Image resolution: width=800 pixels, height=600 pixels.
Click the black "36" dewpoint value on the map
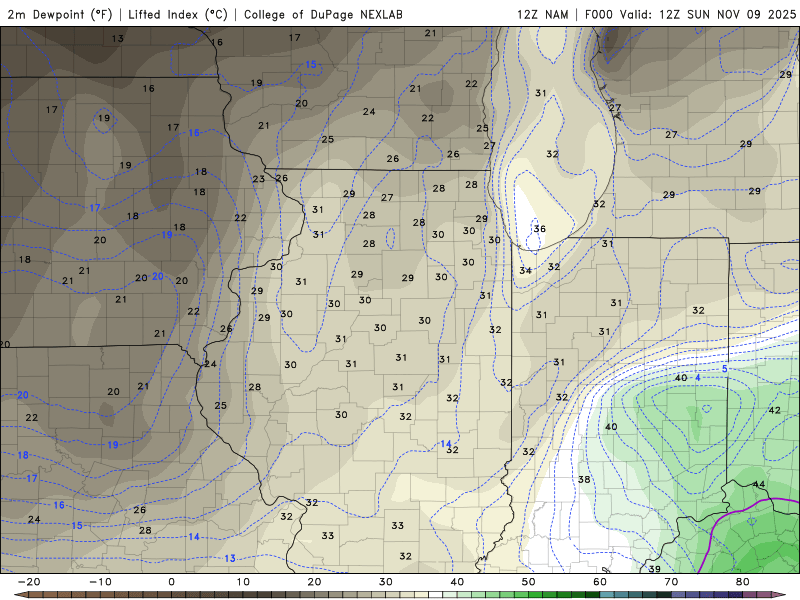(x=540, y=229)
